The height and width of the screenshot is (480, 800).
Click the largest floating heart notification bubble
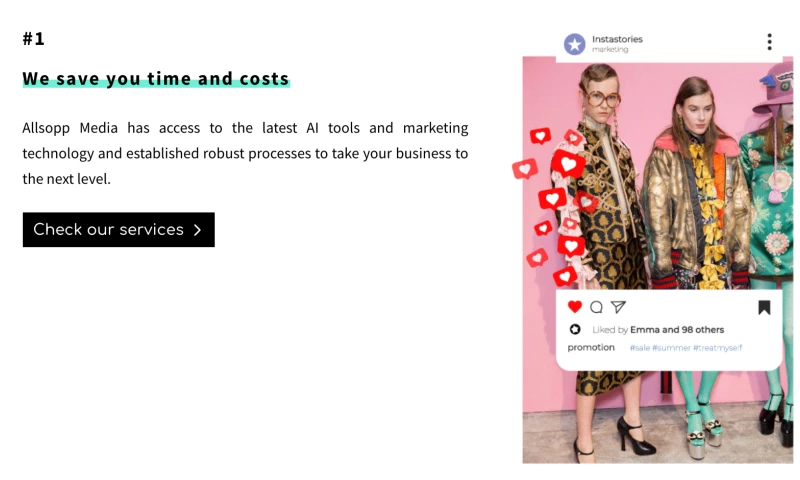coord(568,164)
